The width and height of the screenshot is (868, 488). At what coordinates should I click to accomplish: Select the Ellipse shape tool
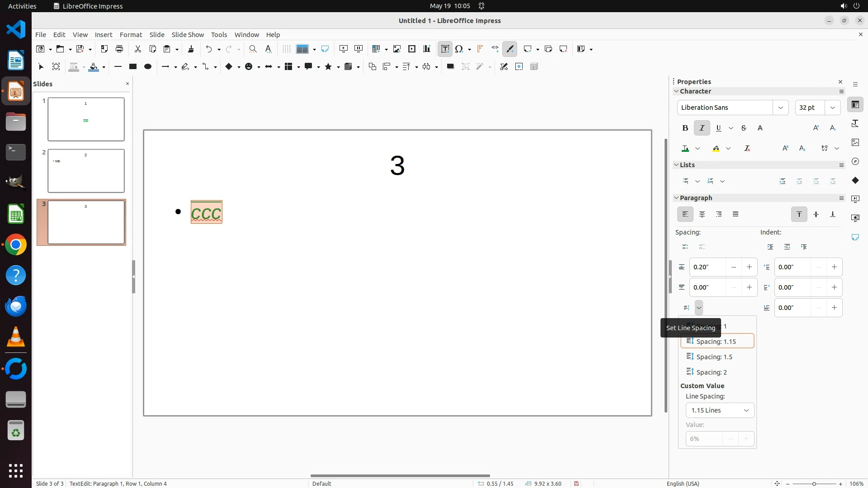[148, 67]
